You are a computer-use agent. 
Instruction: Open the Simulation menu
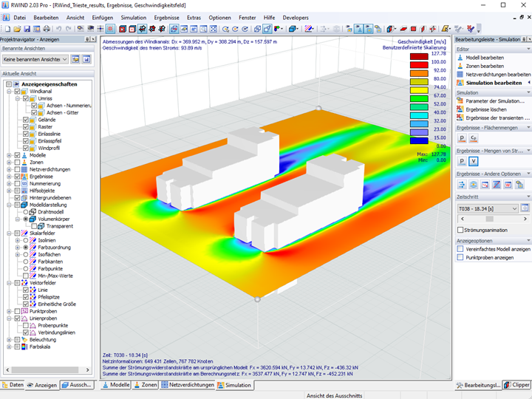coord(133,18)
